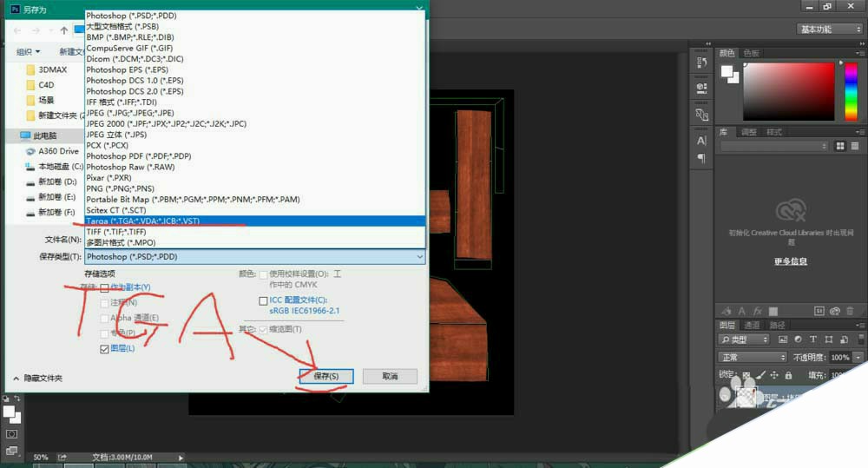868x468 pixels.
Task: Toggle the 图层(L) layers checkbox
Action: click(105, 348)
